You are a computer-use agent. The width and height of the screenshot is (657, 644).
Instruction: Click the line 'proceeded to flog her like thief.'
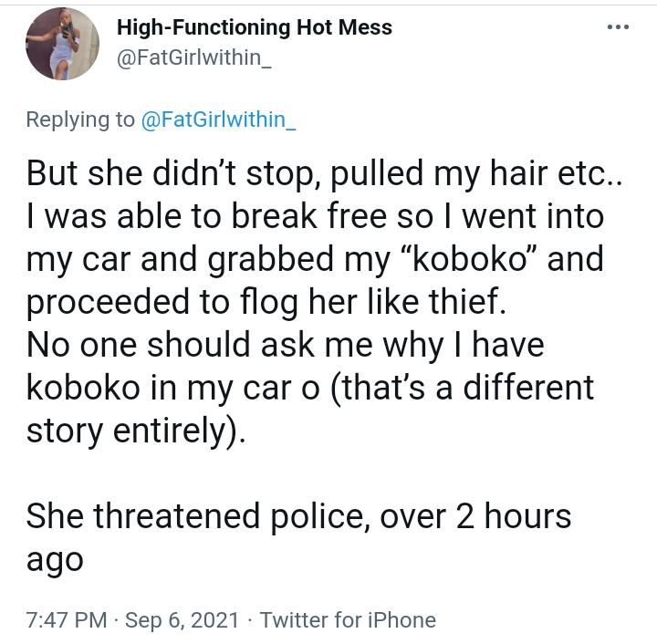[266, 302]
